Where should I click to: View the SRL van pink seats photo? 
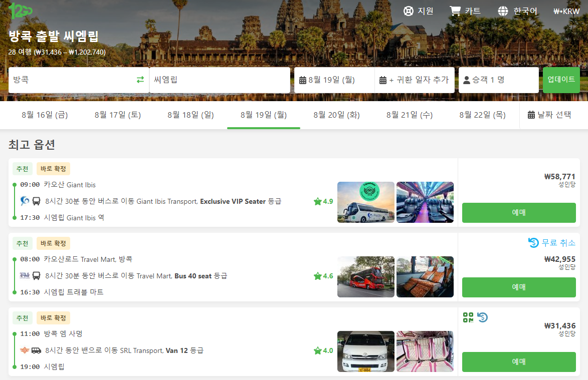[x=425, y=351]
